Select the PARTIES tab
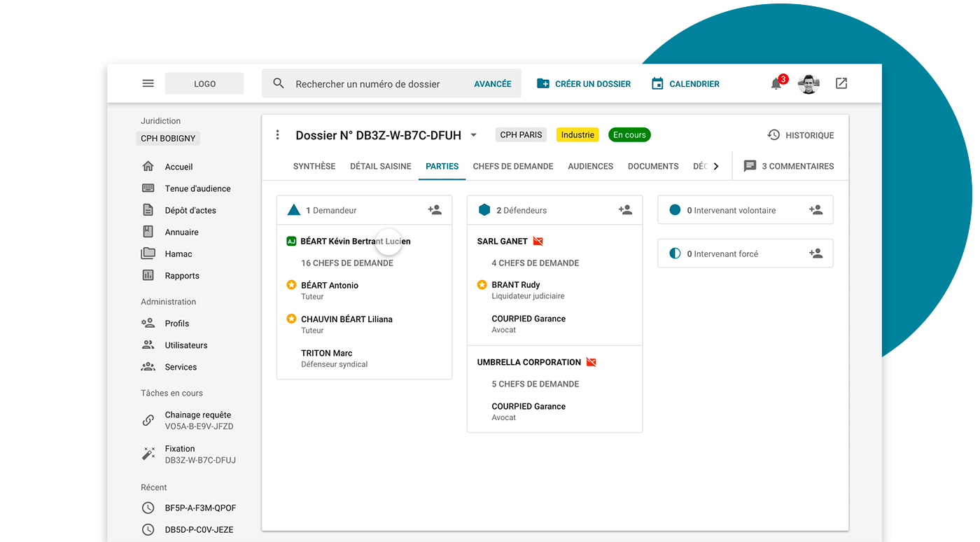The image size is (980, 542). point(442,166)
